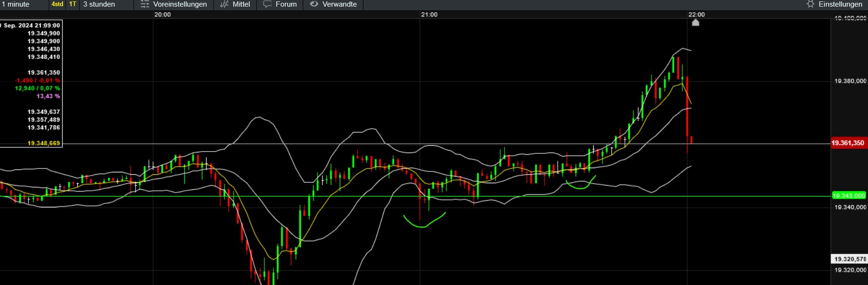This screenshot has height=285, width=868.
Task: Click the 20:00 time axis label
Action: coord(163,15)
